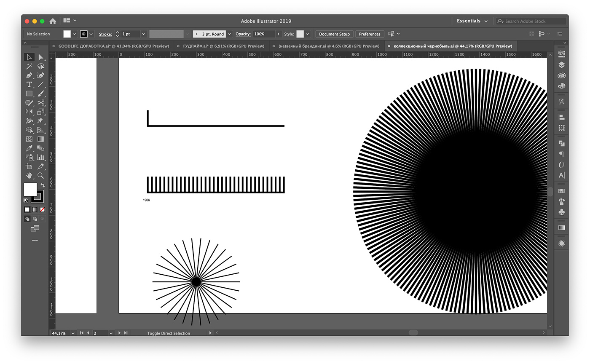Screen dimensions: 590x364
Task: Open the brush definition 3 pt. Round dropdown
Action: 229,34
